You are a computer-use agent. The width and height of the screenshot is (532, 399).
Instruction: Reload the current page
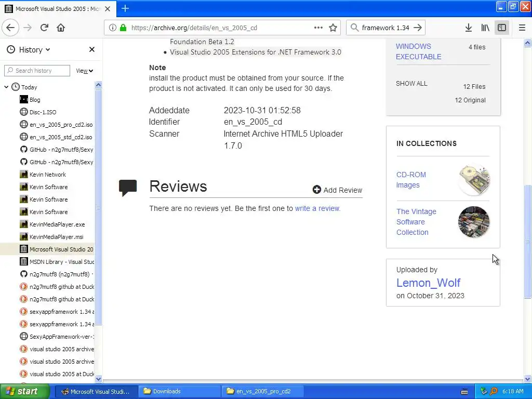[x=44, y=28]
